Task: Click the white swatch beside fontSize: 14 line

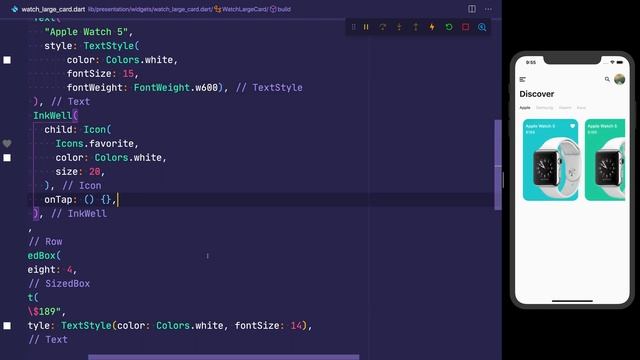Action: pos(7,326)
